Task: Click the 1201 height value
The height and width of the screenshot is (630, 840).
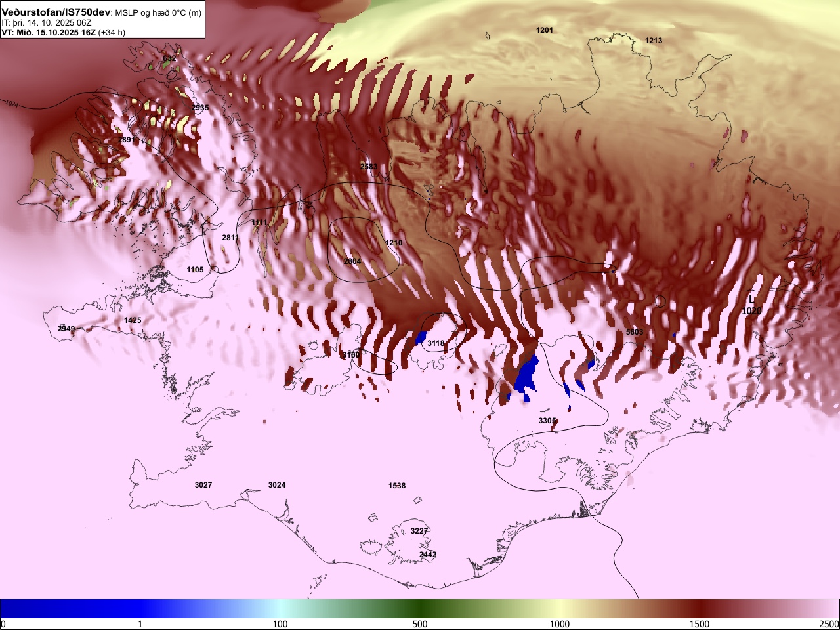Action: click(545, 30)
